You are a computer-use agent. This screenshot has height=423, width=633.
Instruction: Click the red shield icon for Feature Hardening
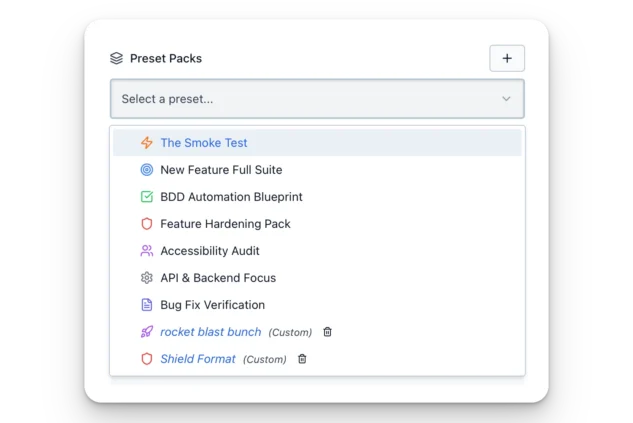[147, 224]
